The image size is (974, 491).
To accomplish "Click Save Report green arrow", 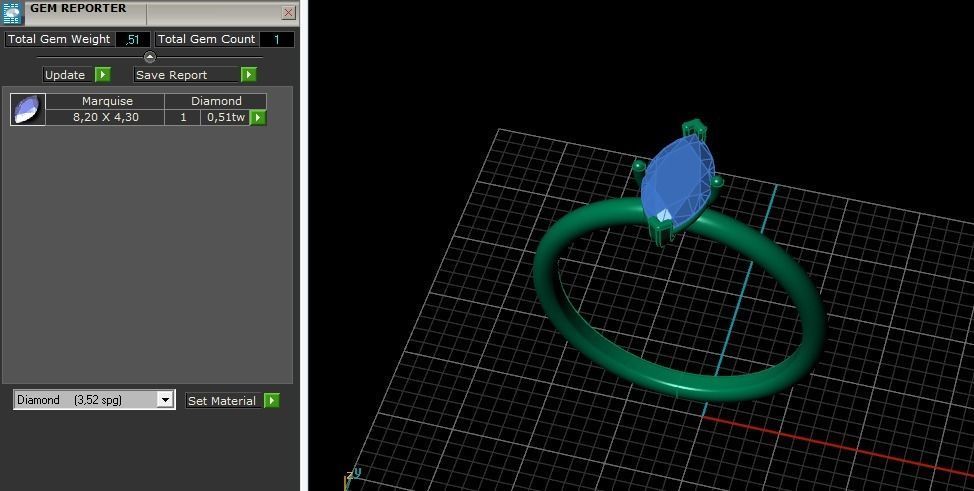I will (248, 75).
